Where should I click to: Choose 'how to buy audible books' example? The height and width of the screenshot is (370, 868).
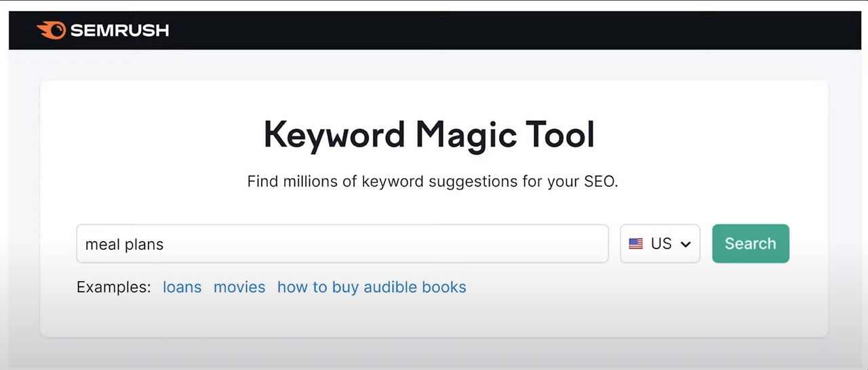[372, 287]
